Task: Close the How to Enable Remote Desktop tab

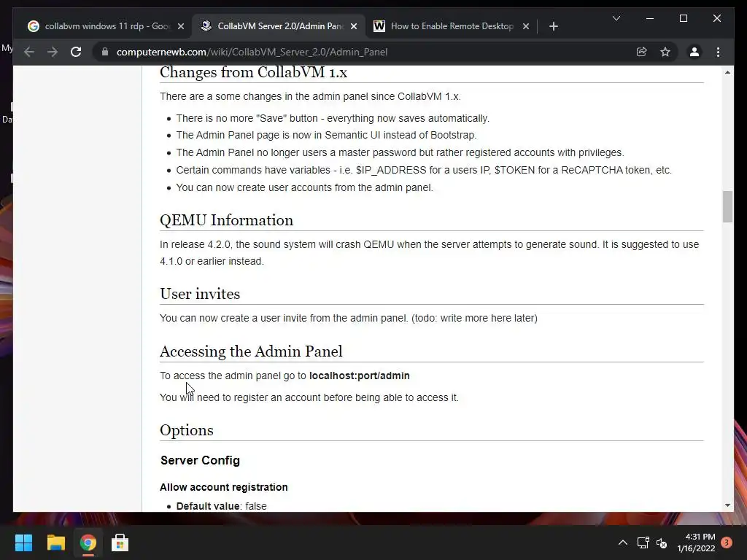Action: [526, 26]
